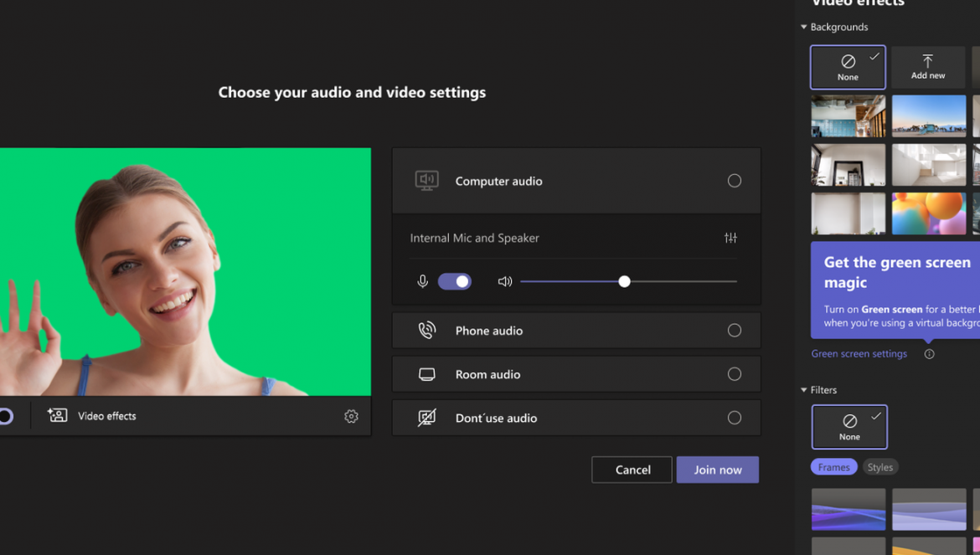Open Green screen settings link
The height and width of the screenshot is (555, 980).
pos(859,353)
